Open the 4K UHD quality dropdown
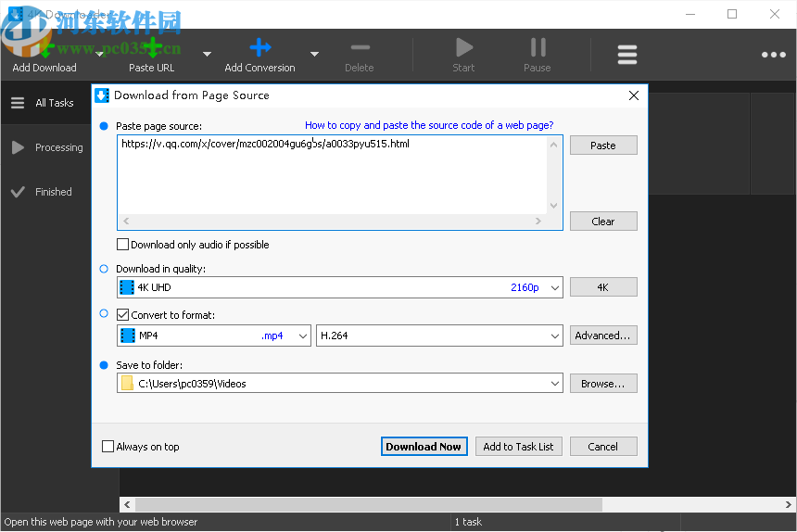This screenshot has width=797, height=532. coord(339,287)
